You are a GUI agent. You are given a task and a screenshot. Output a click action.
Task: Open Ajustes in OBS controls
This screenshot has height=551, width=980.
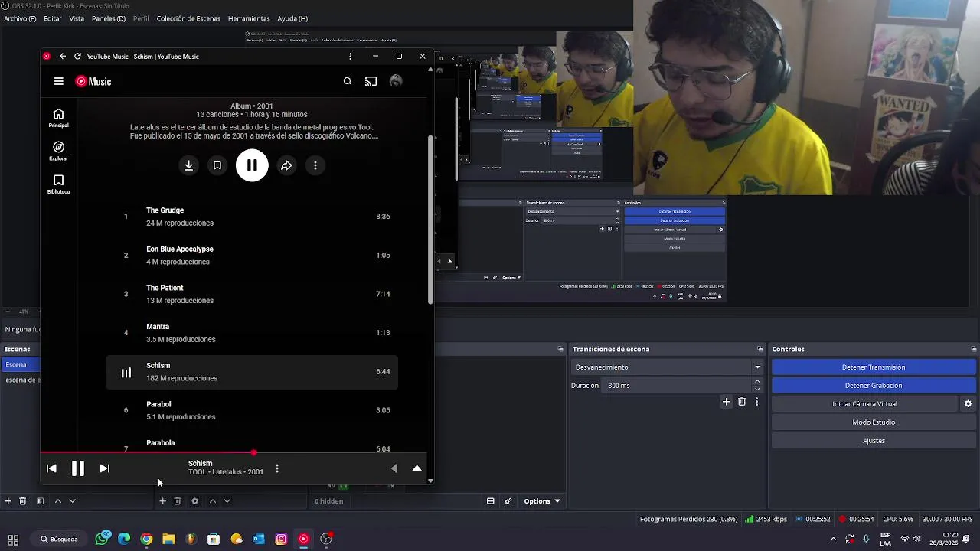click(x=874, y=441)
